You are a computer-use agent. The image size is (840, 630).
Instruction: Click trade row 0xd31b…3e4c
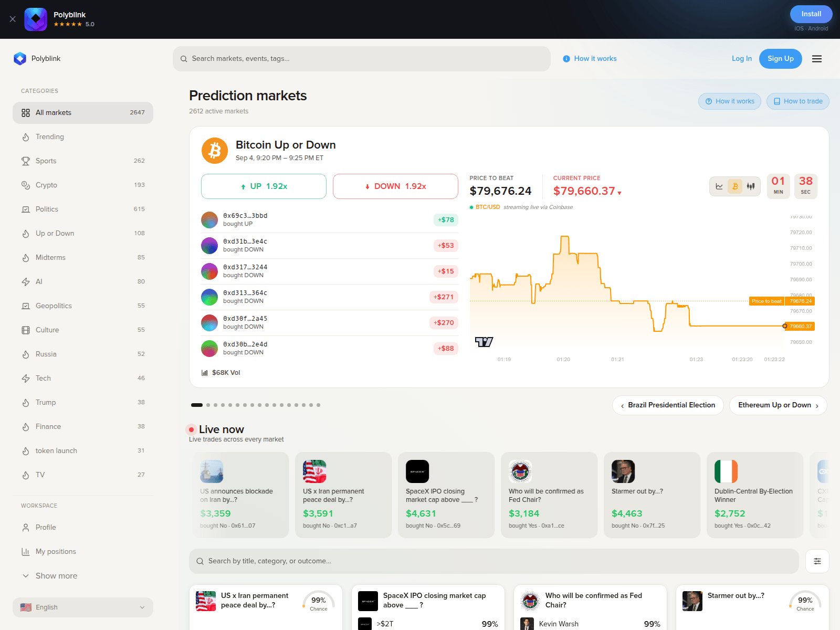pyautogui.click(x=330, y=246)
